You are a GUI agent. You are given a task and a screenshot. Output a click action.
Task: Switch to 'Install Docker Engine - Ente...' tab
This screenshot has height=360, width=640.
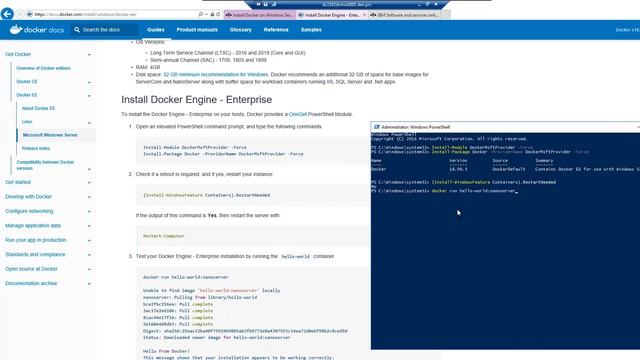point(333,15)
